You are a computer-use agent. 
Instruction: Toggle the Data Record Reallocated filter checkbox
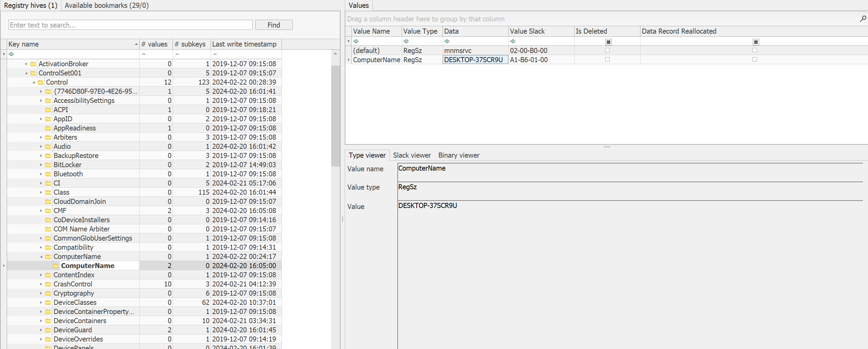pyautogui.click(x=756, y=42)
